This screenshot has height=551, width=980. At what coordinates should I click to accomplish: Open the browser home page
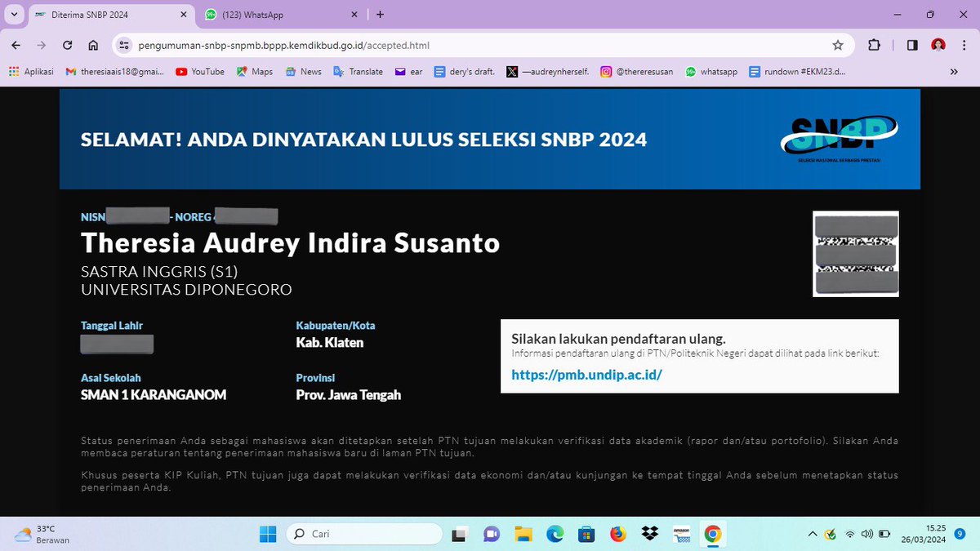pyautogui.click(x=93, y=46)
